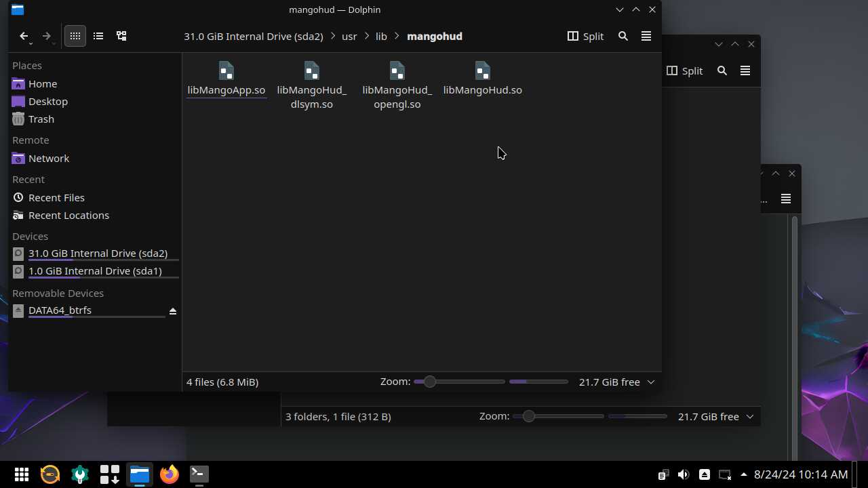Image resolution: width=868 pixels, height=488 pixels.
Task: Open clipboard tray icon
Action: pos(663,474)
